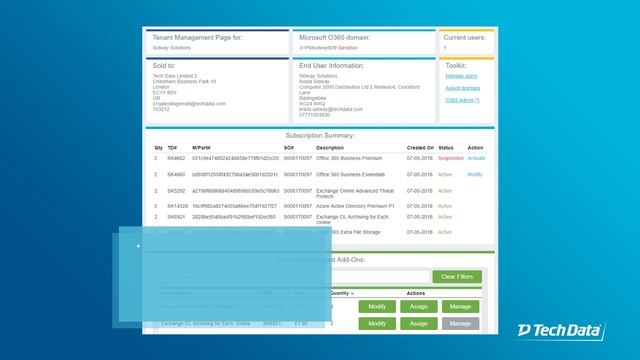Click the Created On column header
The height and width of the screenshot is (360, 640).
[x=420, y=148]
